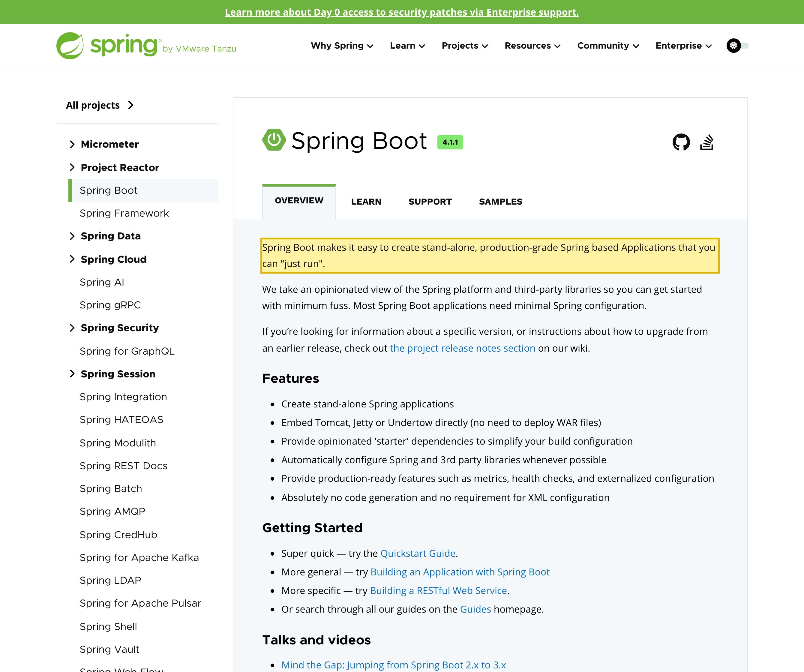Open Building an Application with Spring Boot

pos(460,572)
